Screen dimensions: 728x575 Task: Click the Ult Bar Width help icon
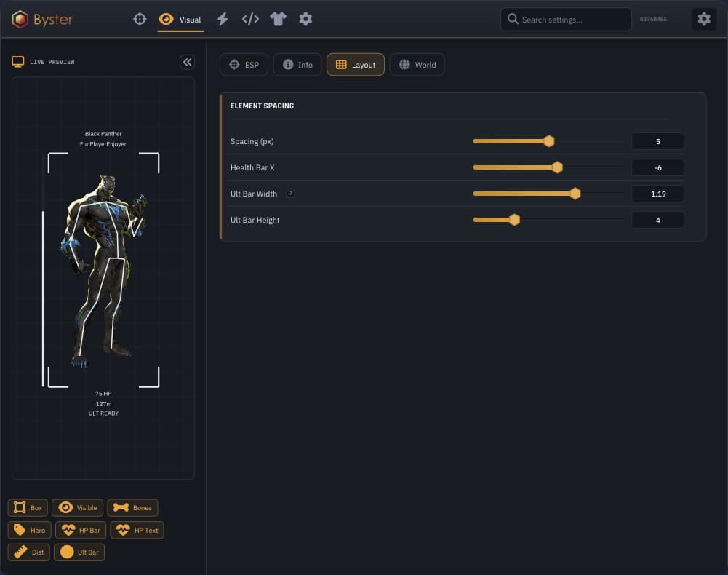(x=290, y=194)
